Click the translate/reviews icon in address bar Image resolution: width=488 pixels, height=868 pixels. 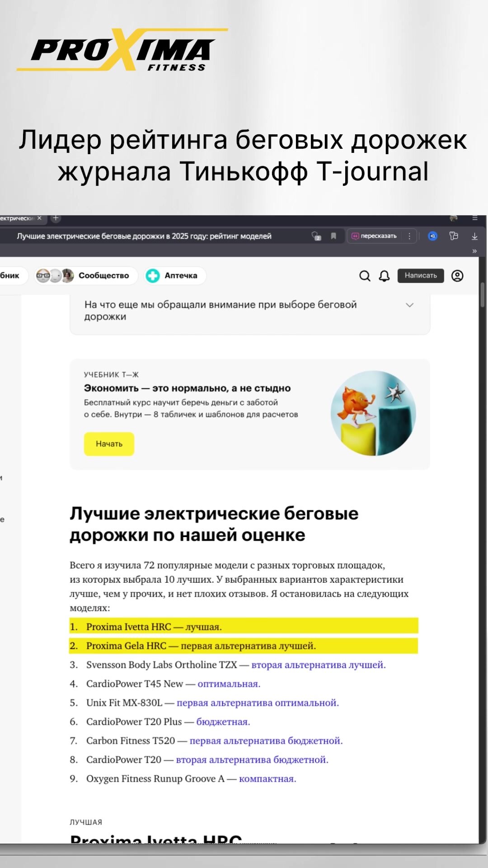click(316, 236)
